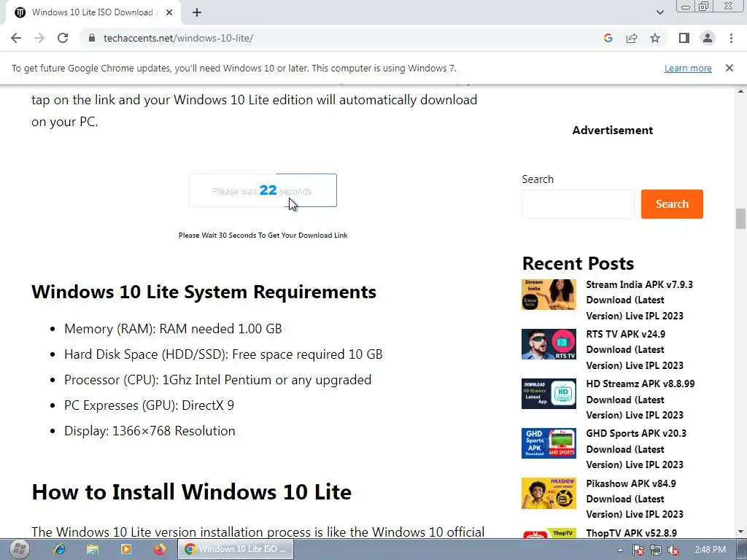Click the Recent Posts heading
This screenshot has width=747, height=560.
point(578,263)
